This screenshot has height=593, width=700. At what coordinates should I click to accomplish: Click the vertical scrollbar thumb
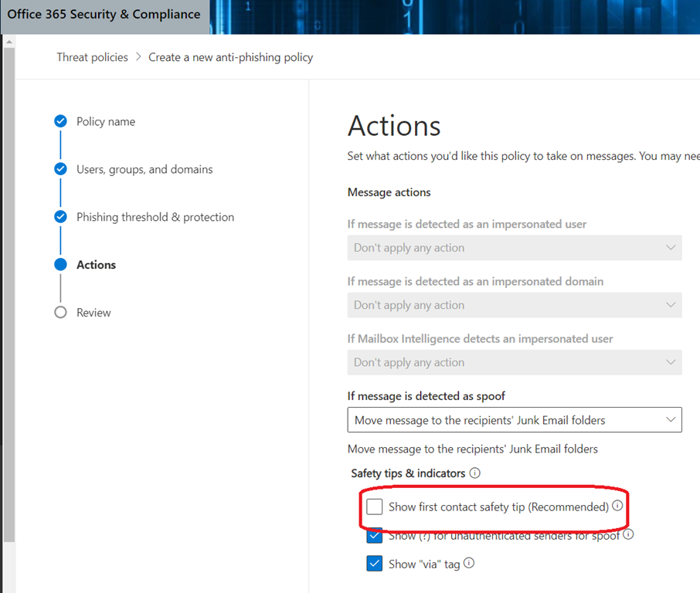tap(9, 294)
